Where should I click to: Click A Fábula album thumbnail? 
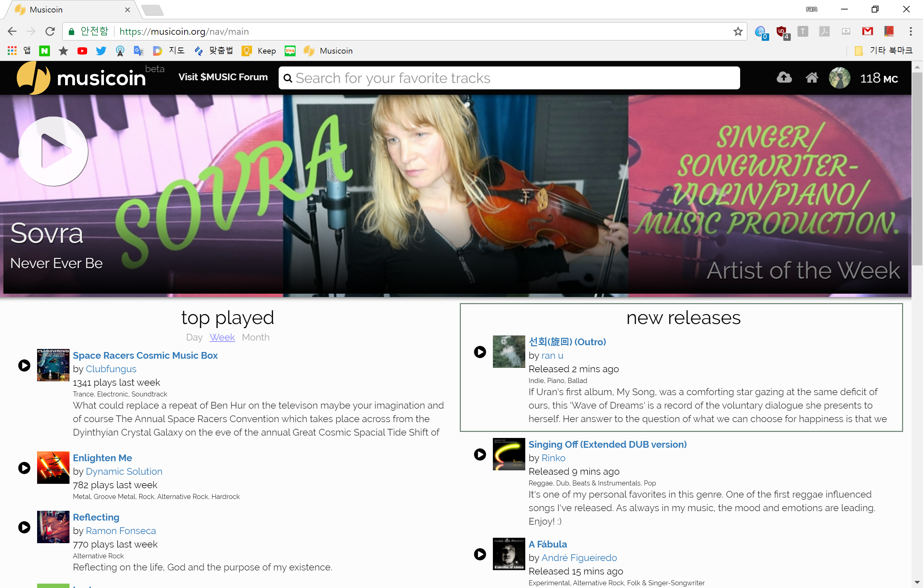coord(509,554)
